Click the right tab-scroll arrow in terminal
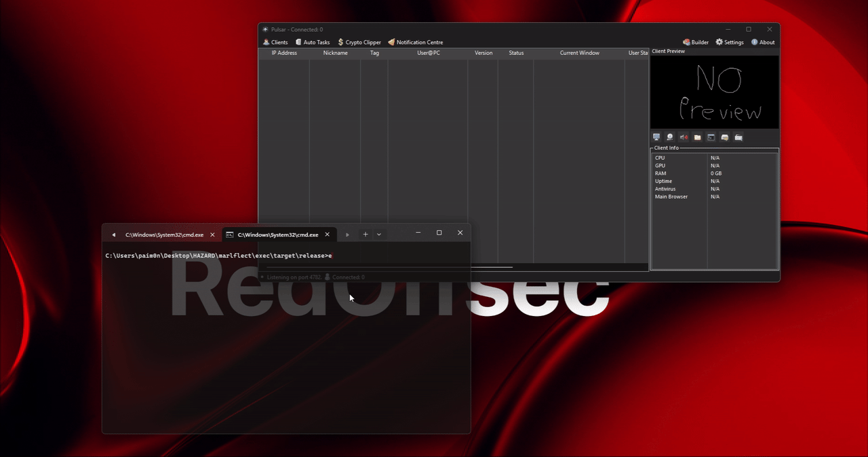 click(x=347, y=235)
